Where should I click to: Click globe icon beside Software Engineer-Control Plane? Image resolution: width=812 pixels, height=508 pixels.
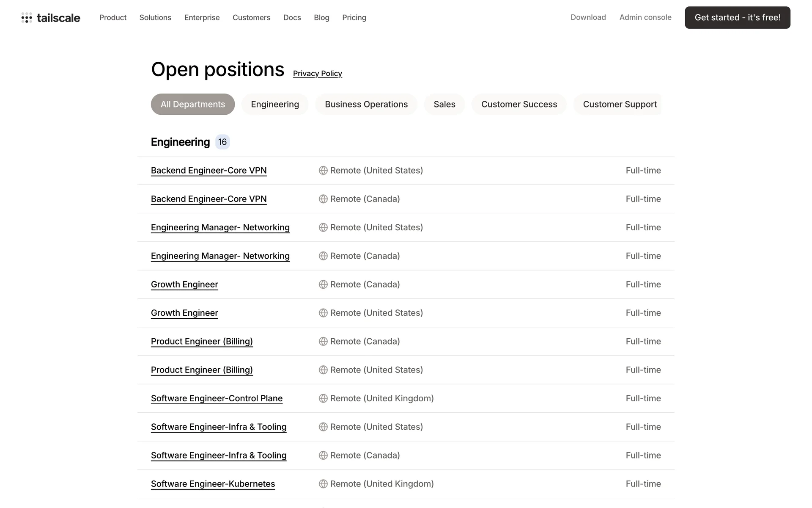tap(323, 398)
